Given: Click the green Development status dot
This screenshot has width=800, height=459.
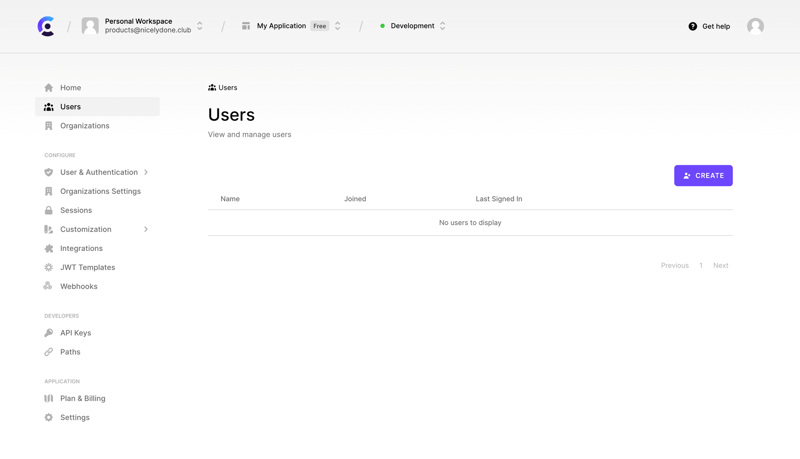Looking at the screenshot, I should [382, 26].
